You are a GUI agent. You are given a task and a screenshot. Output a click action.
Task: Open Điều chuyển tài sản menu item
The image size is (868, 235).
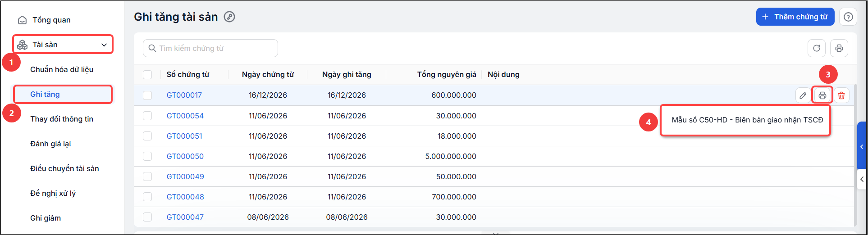64,168
